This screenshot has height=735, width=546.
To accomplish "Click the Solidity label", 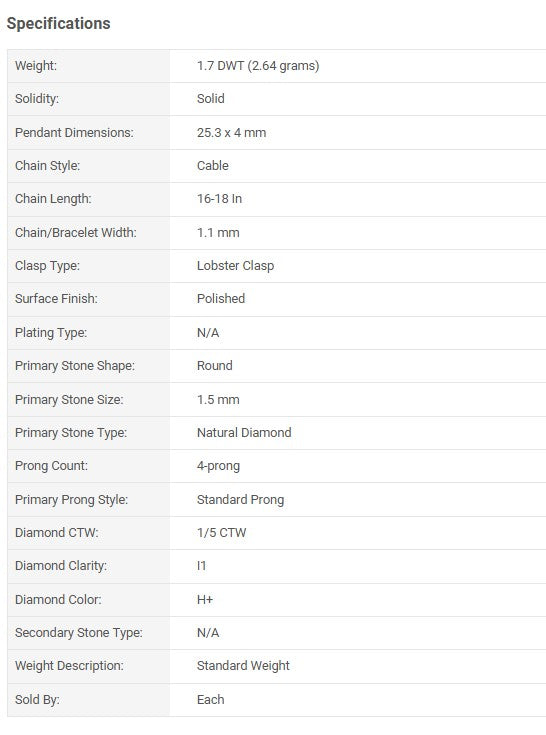I will [x=37, y=99].
